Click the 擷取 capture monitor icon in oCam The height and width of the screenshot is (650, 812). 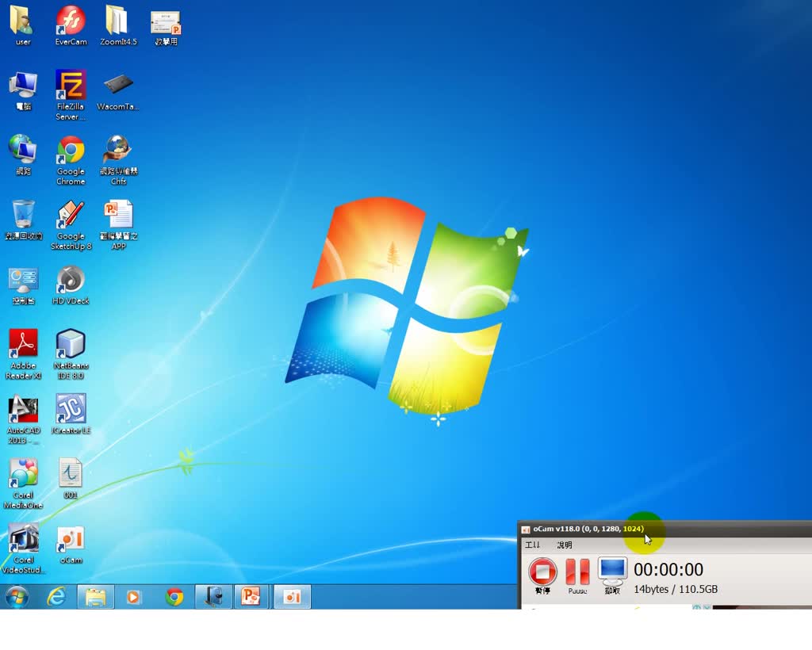pyautogui.click(x=612, y=572)
